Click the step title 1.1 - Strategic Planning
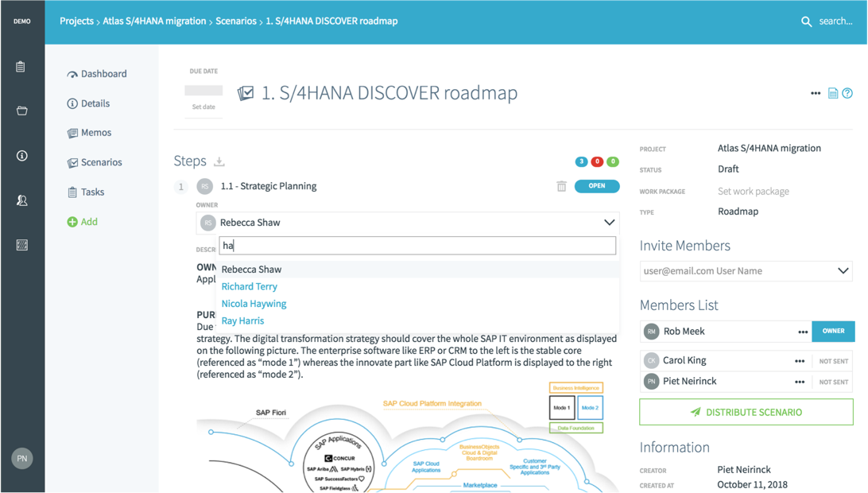The height and width of the screenshot is (493, 868). pyautogui.click(x=269, y=186)
